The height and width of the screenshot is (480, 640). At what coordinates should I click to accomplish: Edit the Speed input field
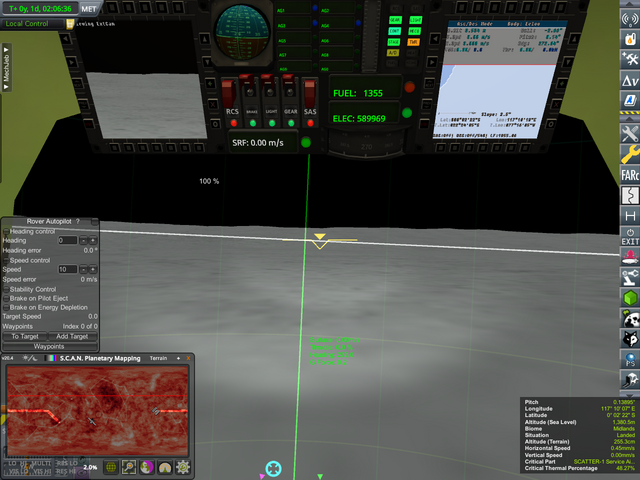(67, 269)
